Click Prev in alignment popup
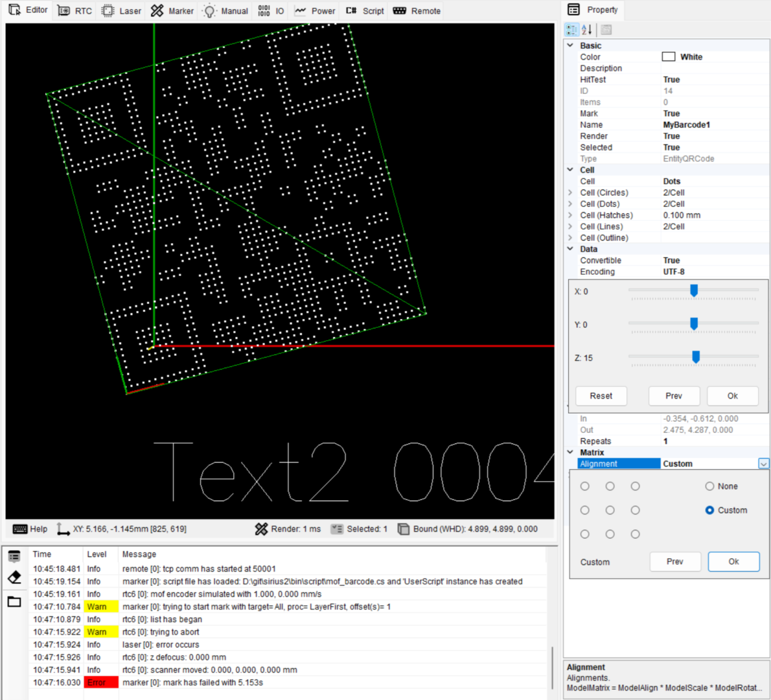The width and height of the screenshot is (771, 700). tap(674, 561)
